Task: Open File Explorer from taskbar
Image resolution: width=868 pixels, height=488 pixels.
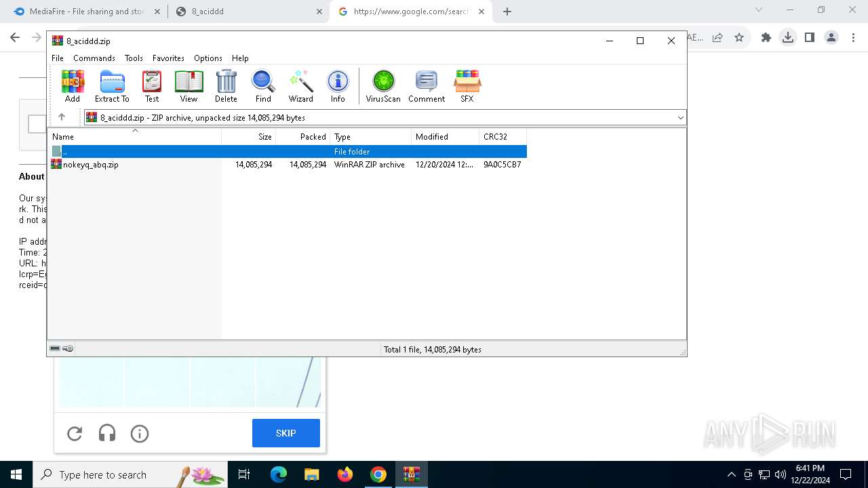Action: click(312, 474)
